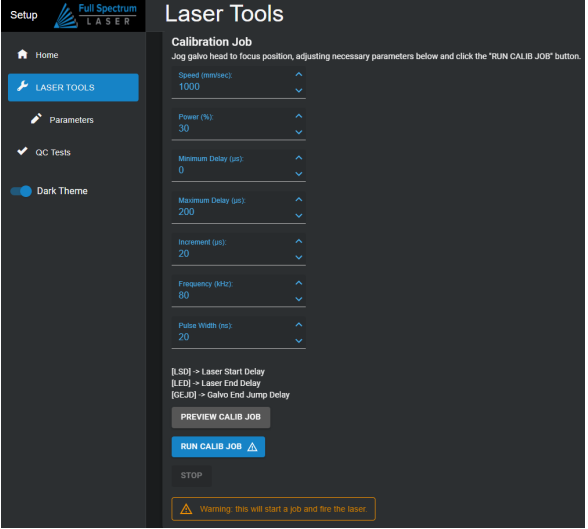
Task: Increase Minimum Delay with up arrow
Action: pos(300,158)
